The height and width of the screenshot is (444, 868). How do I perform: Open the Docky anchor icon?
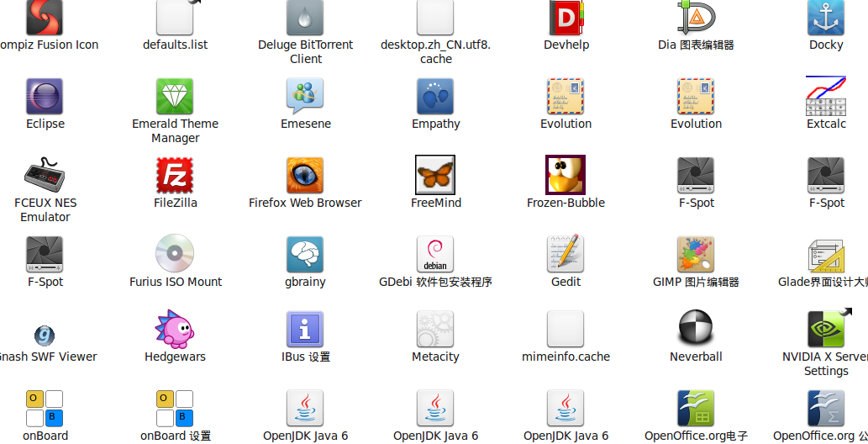[x=826, y=17]
